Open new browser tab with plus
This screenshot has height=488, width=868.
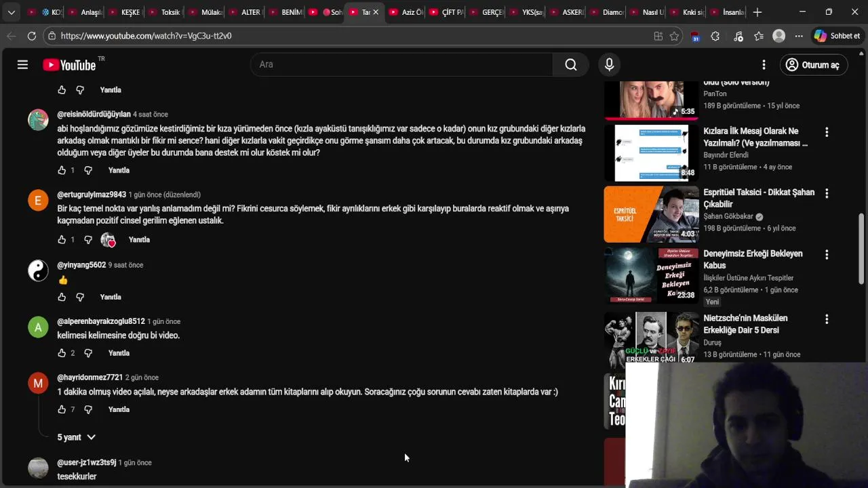pos(757,12)
